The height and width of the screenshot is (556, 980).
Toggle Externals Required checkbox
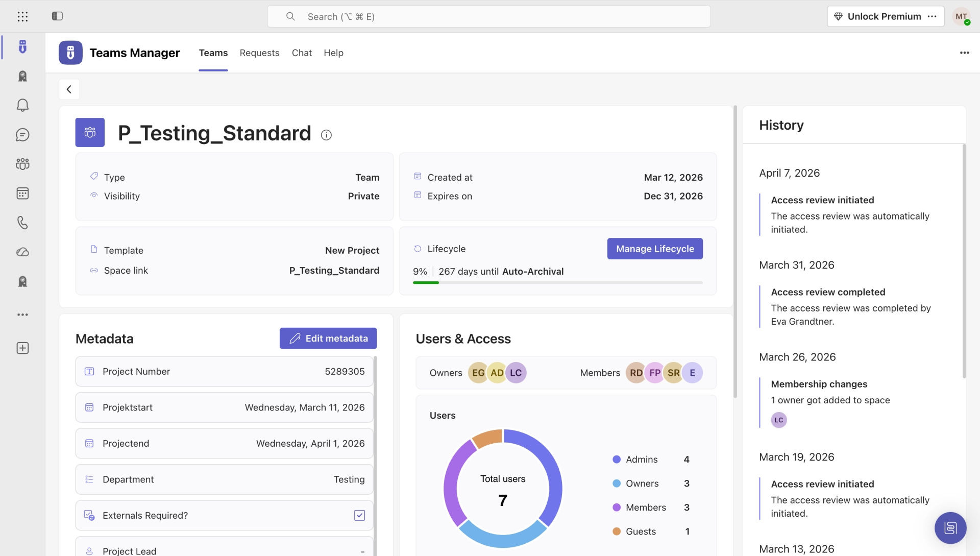click(359, 515)
